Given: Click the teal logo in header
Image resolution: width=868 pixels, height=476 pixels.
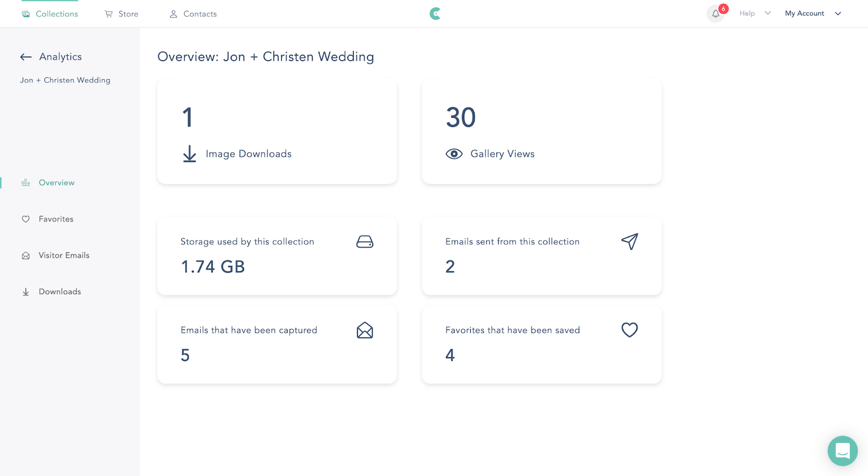Looking at the screenshot, I should click(435, 14).
